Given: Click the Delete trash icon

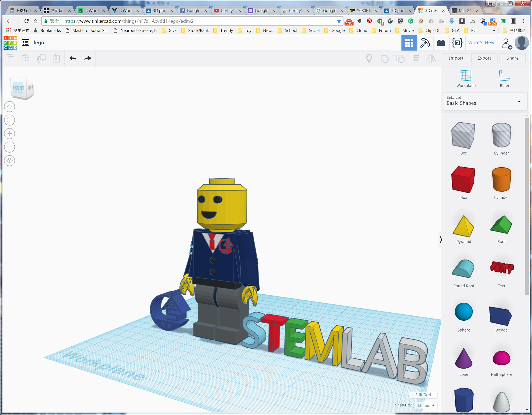Looking at the screenshot, I should [57, 58].
